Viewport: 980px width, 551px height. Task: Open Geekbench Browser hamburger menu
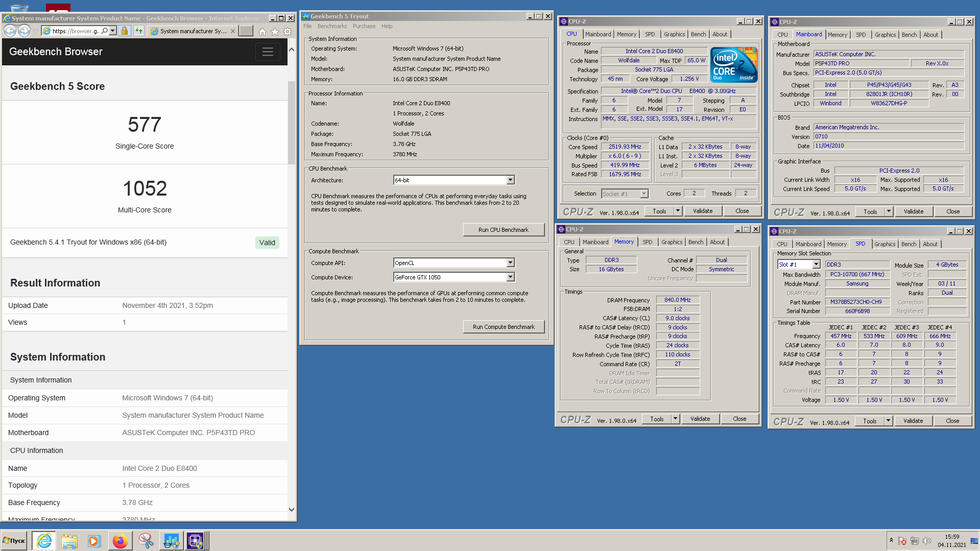268,52
